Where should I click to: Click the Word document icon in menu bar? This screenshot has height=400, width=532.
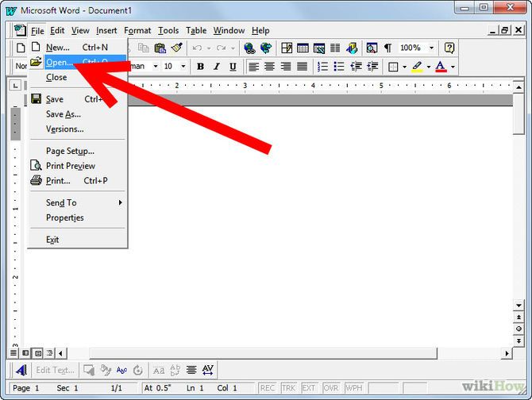coord(20,30)
